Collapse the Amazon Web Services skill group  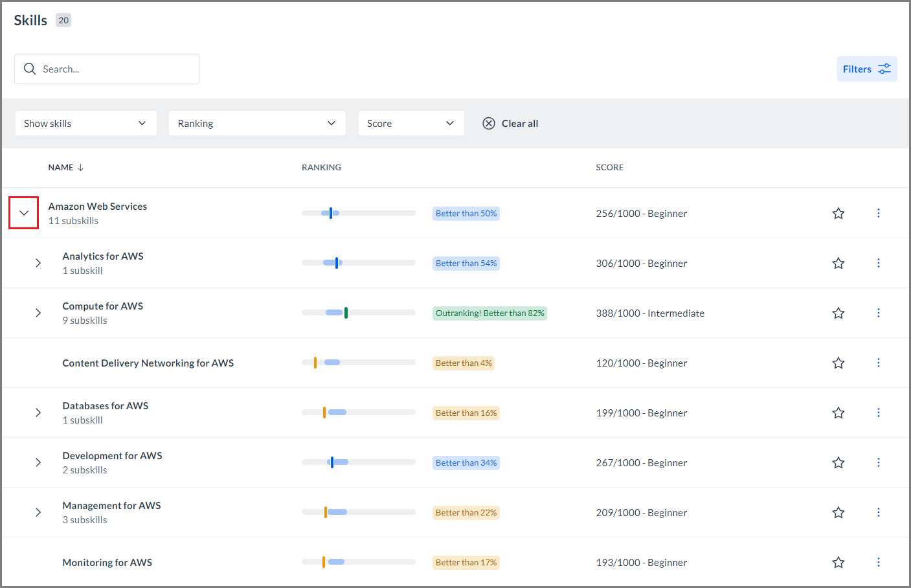tap(24, 213)
